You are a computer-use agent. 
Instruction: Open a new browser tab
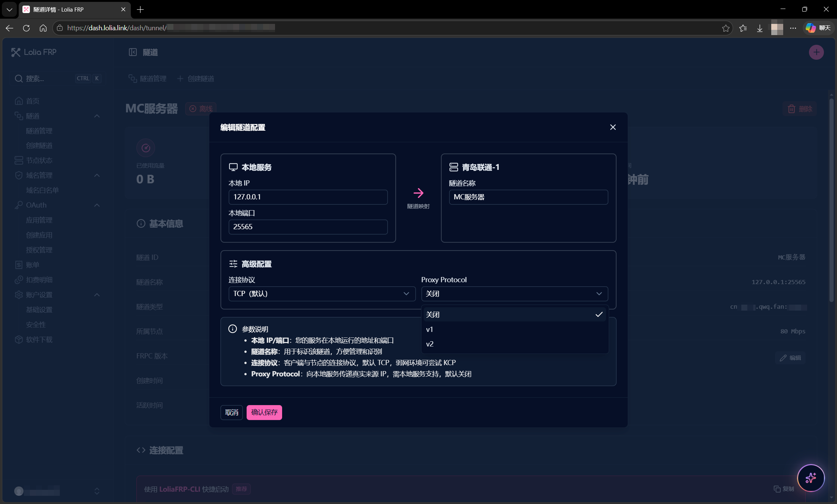click(x=140, y=9)
